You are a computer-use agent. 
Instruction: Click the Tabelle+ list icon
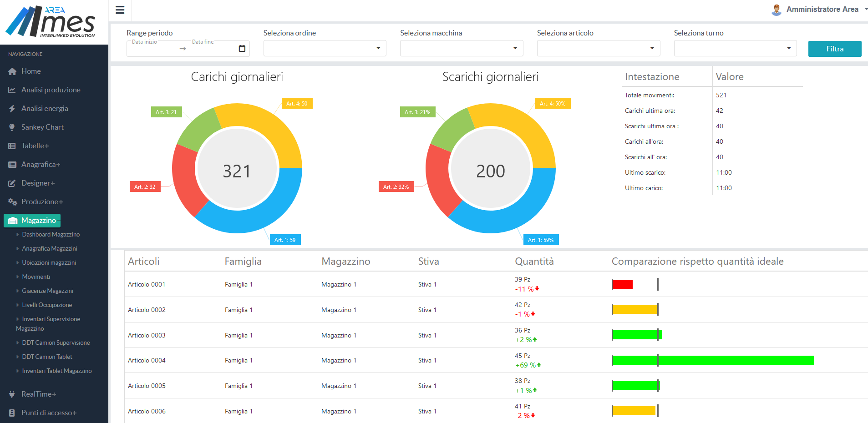(x=12, y=146)
